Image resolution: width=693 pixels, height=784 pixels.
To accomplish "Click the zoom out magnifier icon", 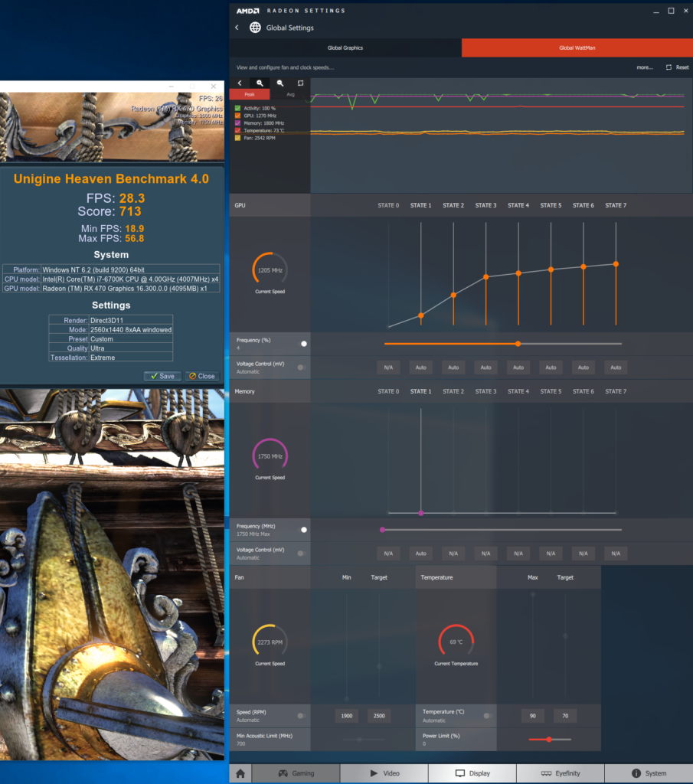I will point(280,83).
